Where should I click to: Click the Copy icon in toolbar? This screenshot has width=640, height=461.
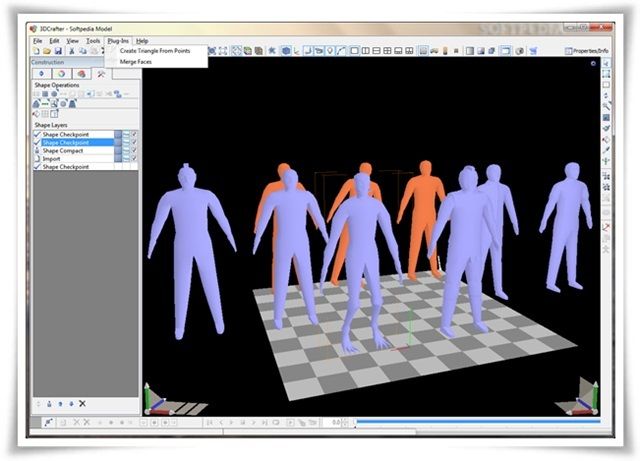[83, 51]
